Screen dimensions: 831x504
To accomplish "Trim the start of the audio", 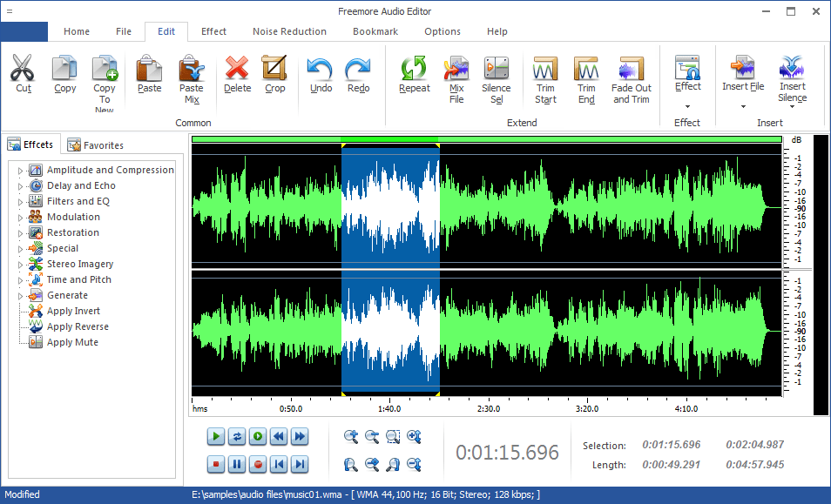I will coord(544,78).
